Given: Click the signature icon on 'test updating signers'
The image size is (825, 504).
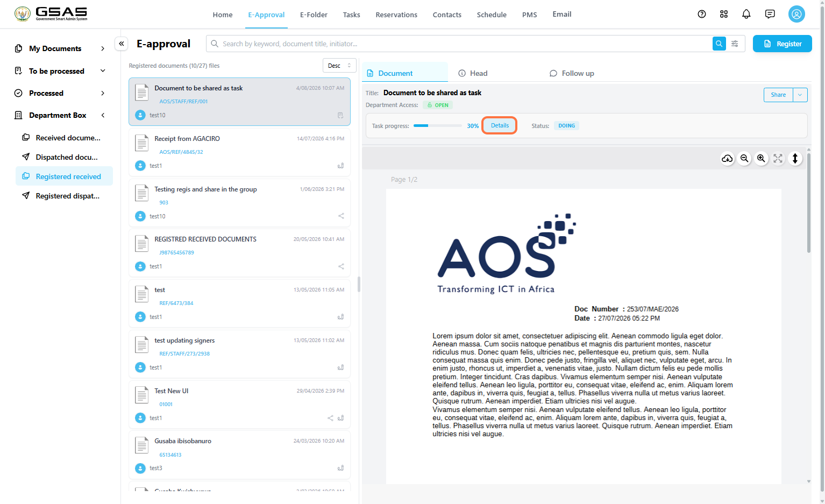Looking at the screenshot, I should coord(340,367).
